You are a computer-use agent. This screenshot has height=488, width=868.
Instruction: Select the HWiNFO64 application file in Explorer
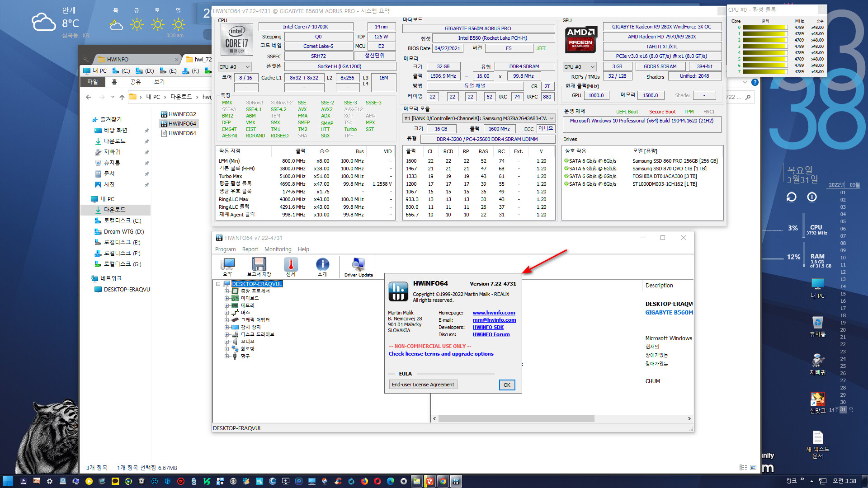[178, 124]
